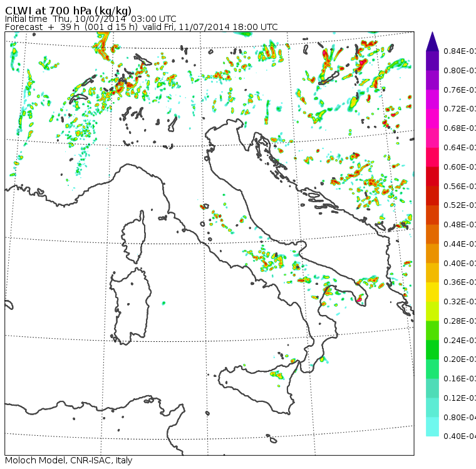Click the 0.24E-03 colorbar label
Screen dimensions: 476x469
pos(460,340)
